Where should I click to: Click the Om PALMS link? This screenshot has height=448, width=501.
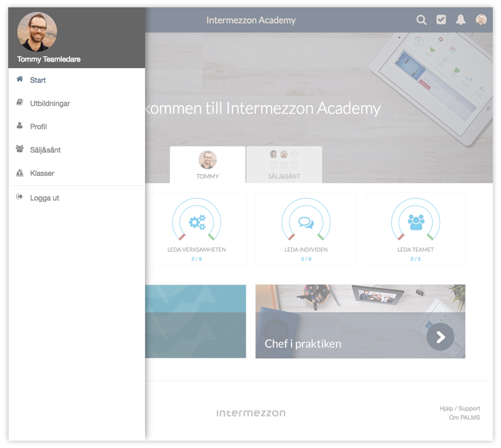[464, 417]
